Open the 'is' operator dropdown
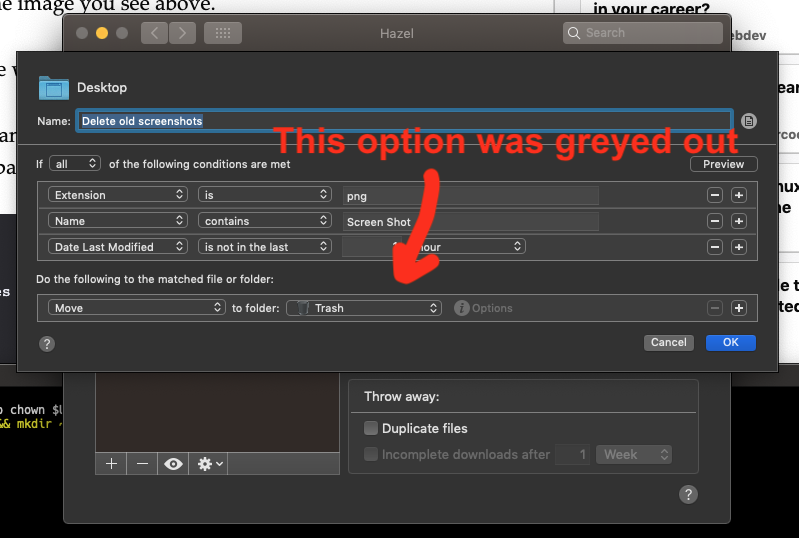 (x=265, y=195)
